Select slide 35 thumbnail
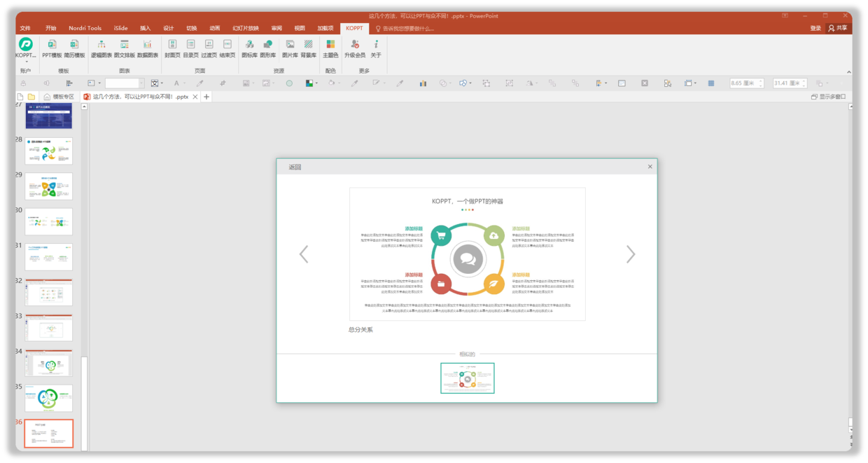The height and width of the screenshot is (463, 868). click(49, 399)
